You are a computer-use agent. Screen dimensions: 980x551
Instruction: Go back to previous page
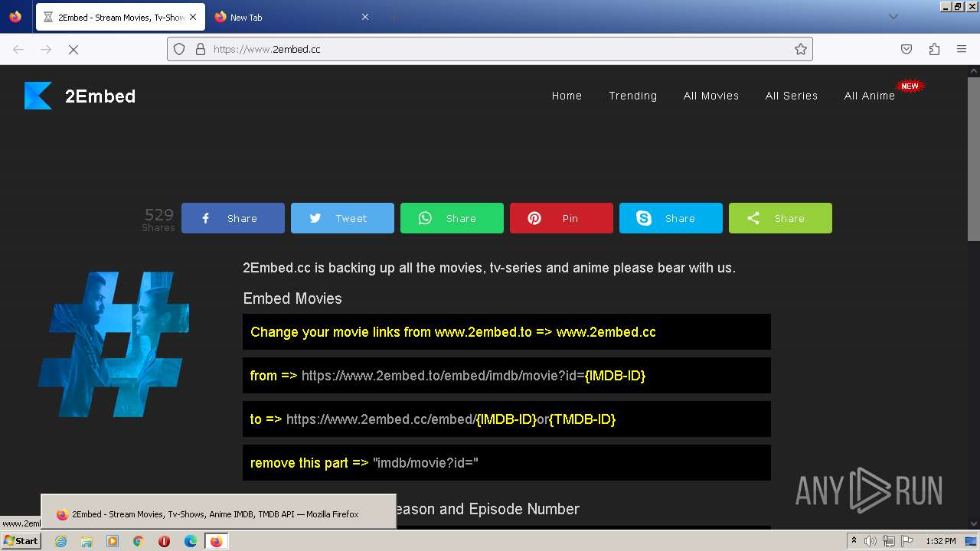coord(18,49)
